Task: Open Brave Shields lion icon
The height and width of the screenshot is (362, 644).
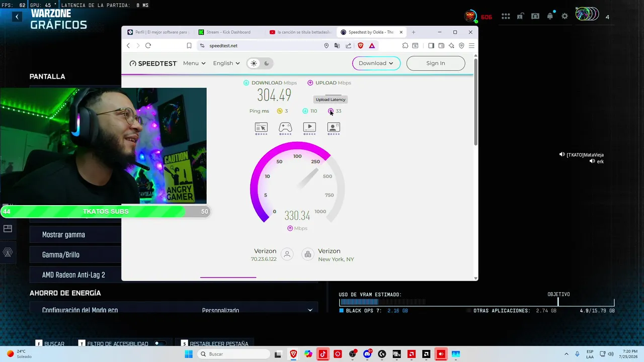Action: [360, 46]
